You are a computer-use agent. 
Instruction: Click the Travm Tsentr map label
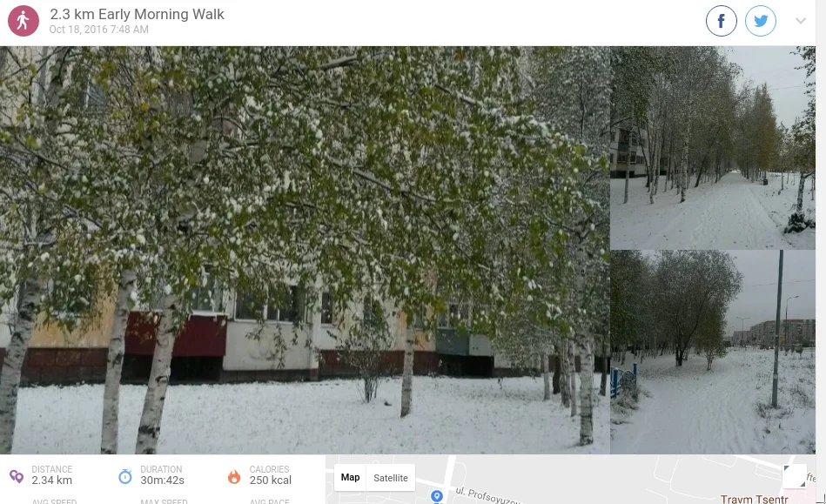755,499
